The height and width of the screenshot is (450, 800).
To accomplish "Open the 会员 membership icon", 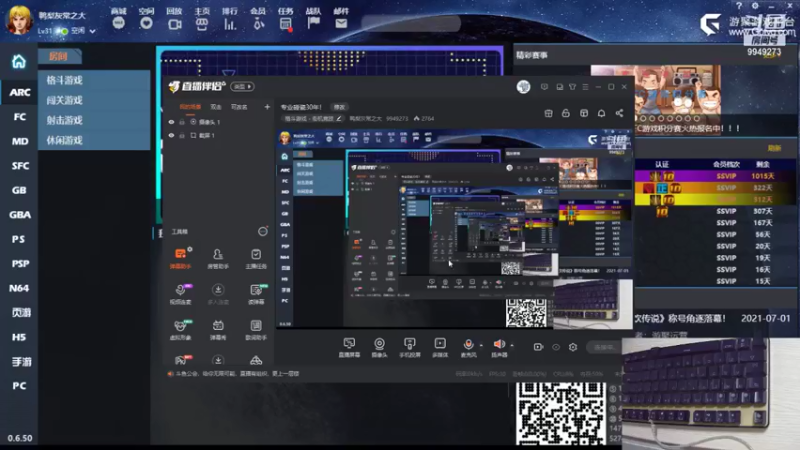I will coord(258,23).
